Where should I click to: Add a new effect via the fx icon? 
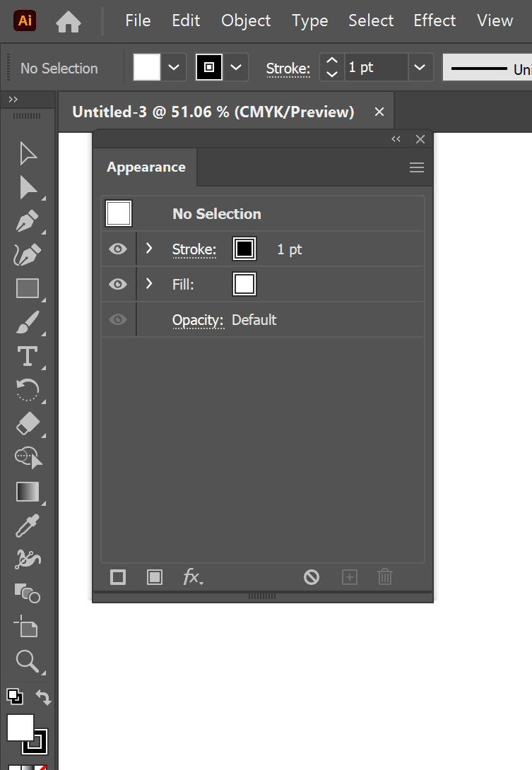pos(193,577)
